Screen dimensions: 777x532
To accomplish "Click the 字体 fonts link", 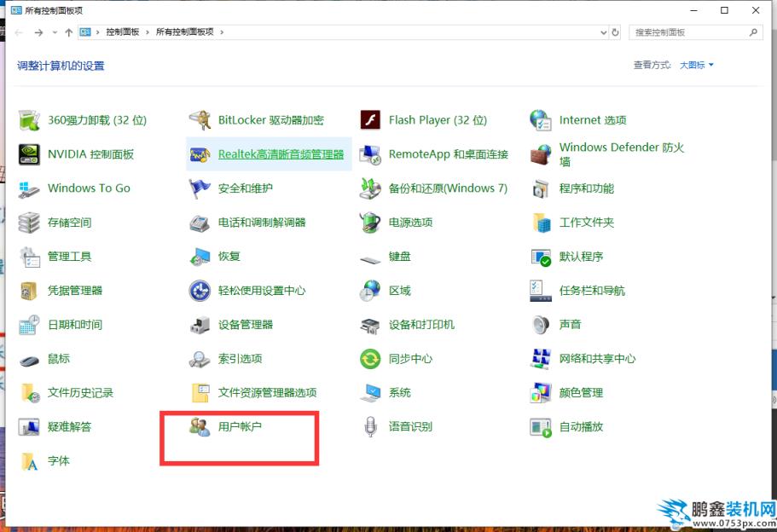I will pyautogui.click(x=59, y=460).
